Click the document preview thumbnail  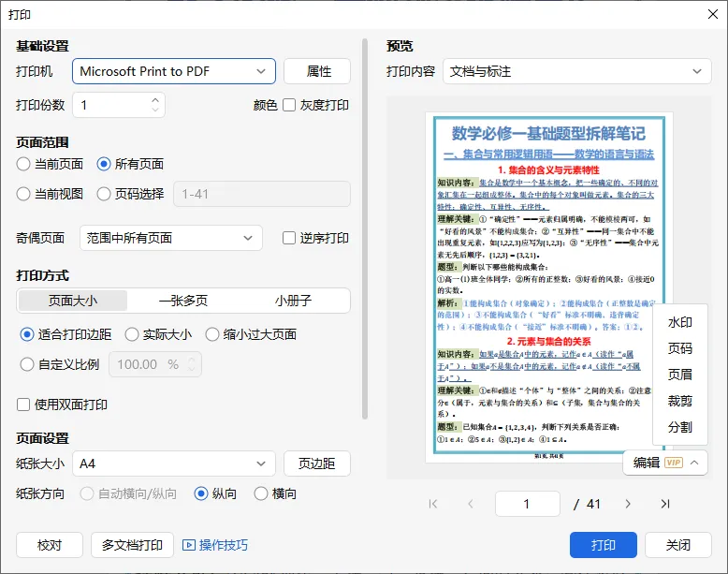pos(548,287)
